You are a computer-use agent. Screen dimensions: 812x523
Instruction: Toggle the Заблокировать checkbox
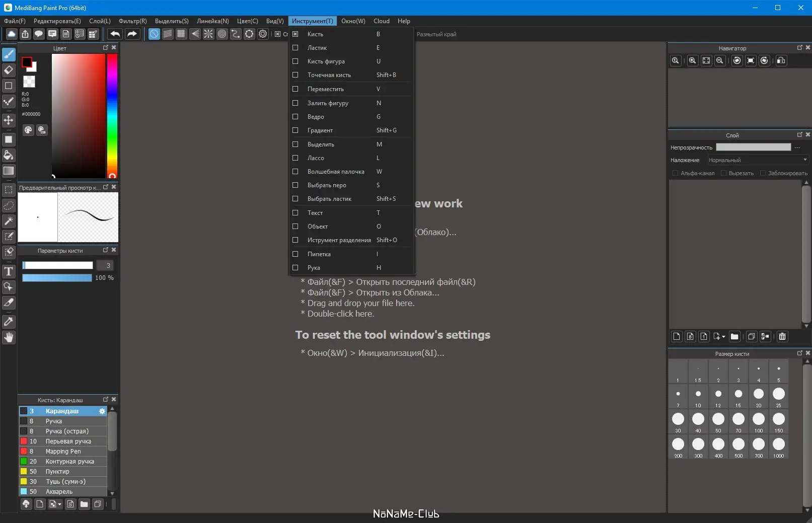point(763,173)
